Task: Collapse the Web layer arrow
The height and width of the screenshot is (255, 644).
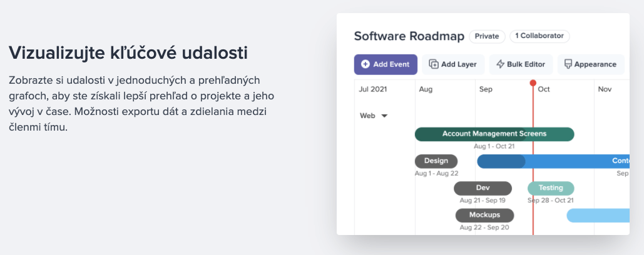Action: (384, 116)
